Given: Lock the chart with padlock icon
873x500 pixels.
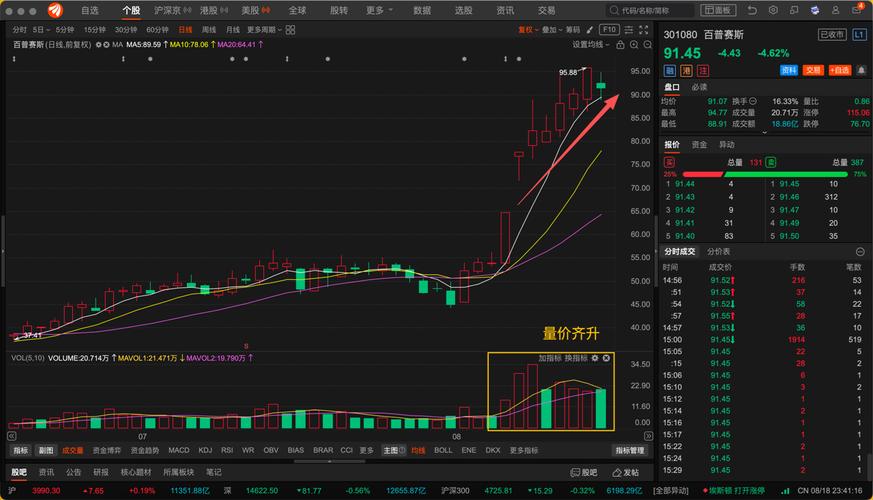Looking at the screenshot, I should 620,45.
